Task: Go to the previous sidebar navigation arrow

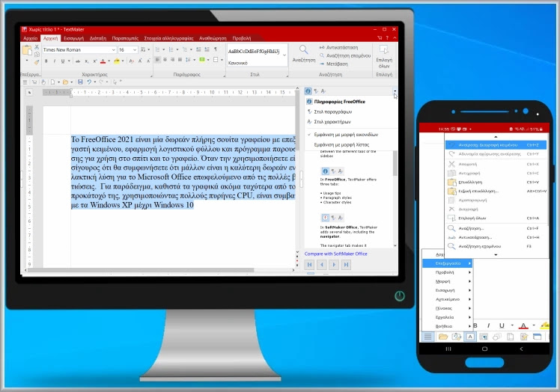Action: 322,265
